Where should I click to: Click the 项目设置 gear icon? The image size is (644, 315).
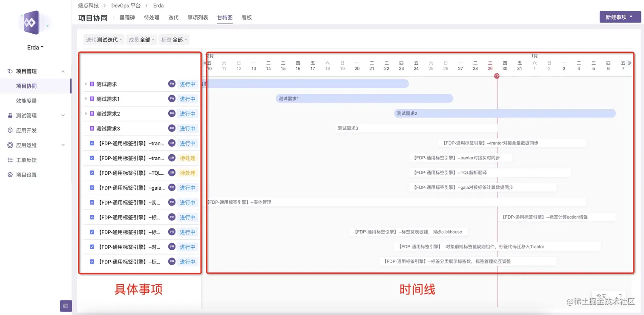pyautogui.click(x=10, y=175)
